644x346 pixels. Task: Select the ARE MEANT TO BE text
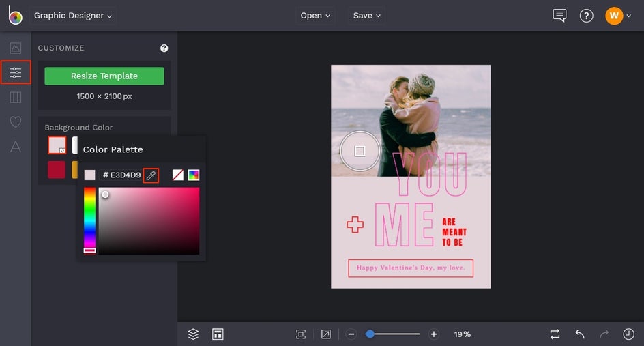(x=454, y=232)
